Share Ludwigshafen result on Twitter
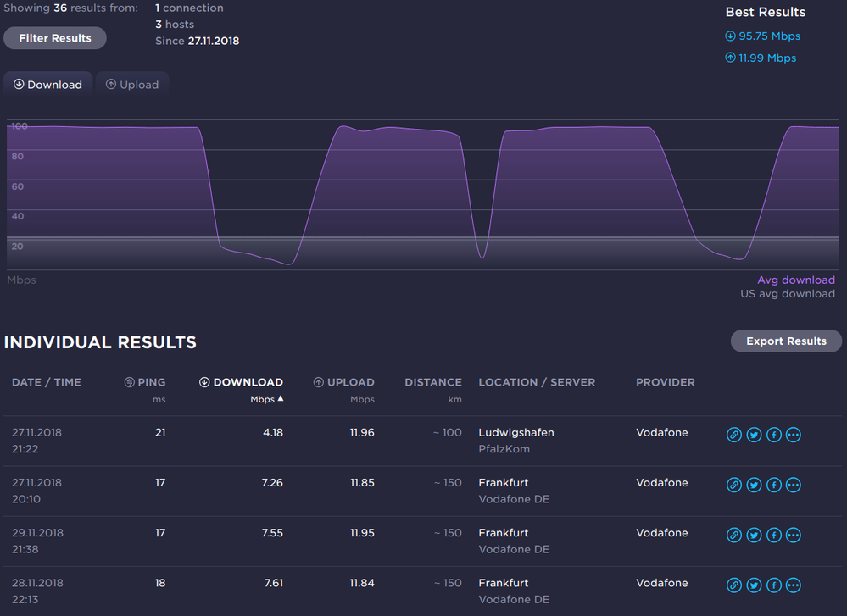This screenshot has height=616, width=847. [754, 435]
